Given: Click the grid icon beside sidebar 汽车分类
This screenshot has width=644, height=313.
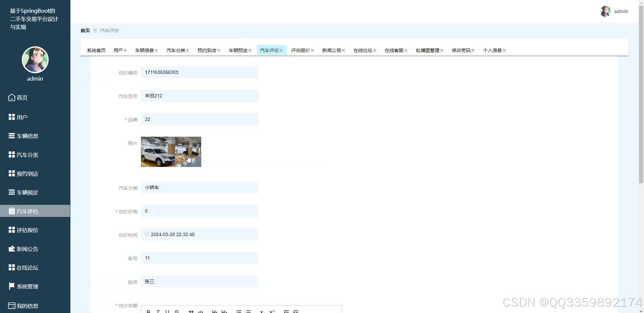Looking at the screenshot, I should 12,154.
